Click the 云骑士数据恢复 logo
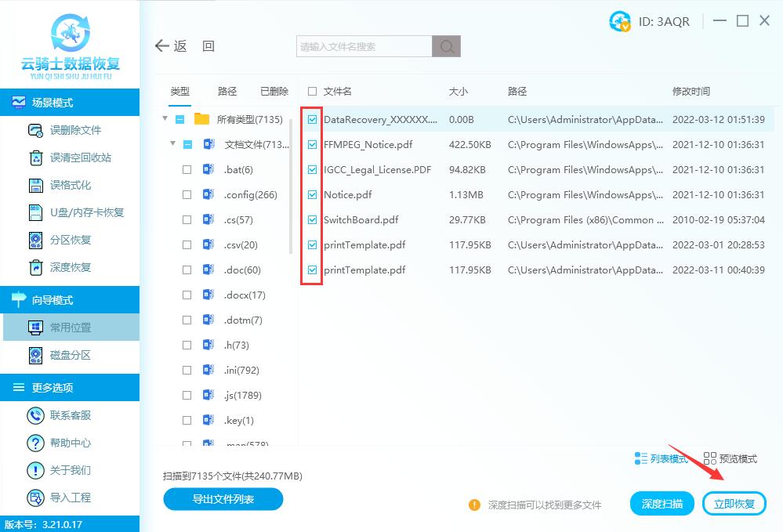 (x=71, y=46)
